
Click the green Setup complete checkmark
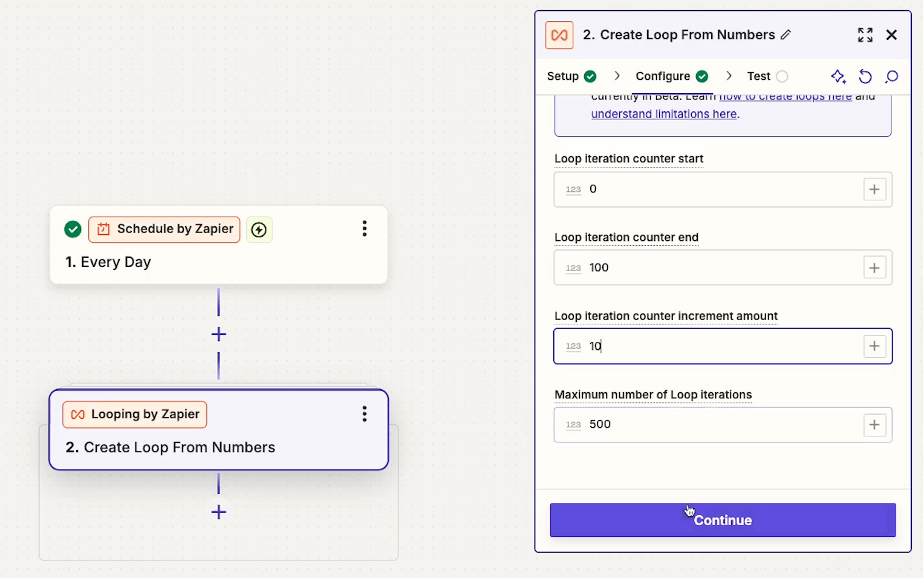[590, 76]
